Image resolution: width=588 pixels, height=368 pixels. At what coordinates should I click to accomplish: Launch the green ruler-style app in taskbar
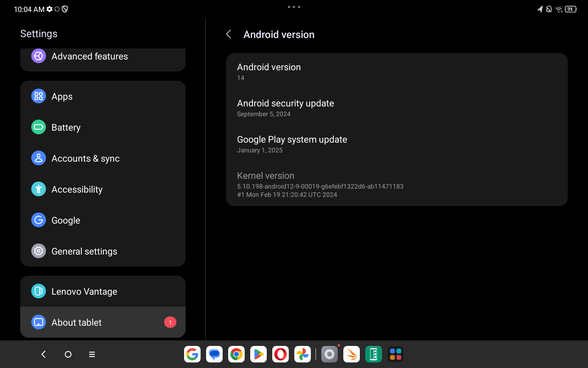click(374, 354)
